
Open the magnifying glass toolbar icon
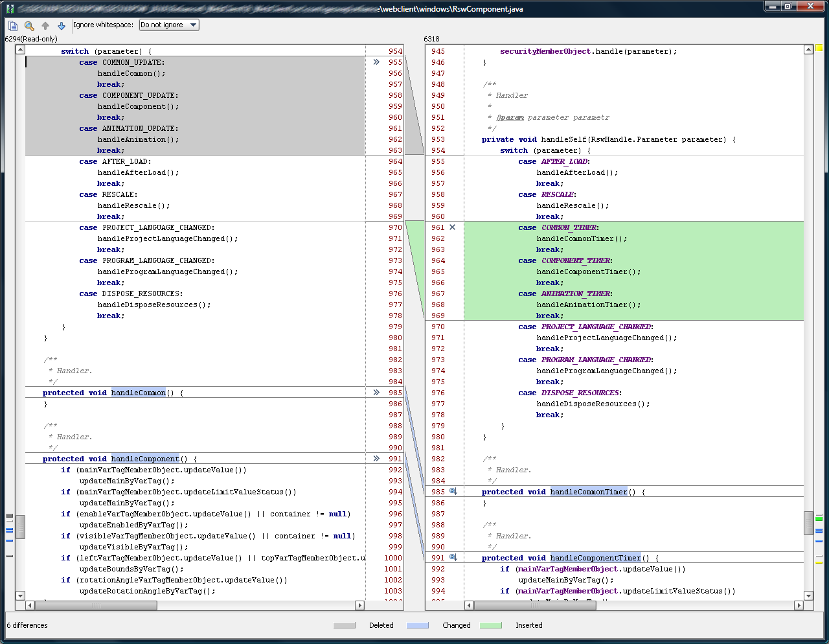pos(29,25)
